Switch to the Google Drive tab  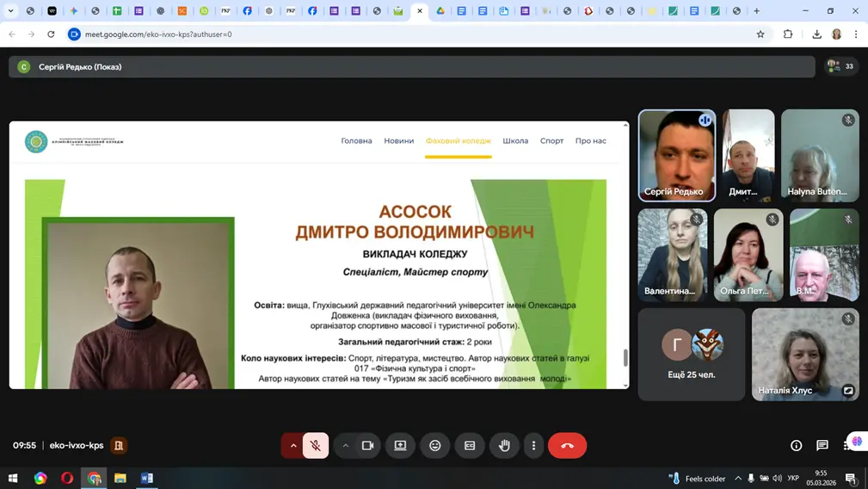point(440,10)
